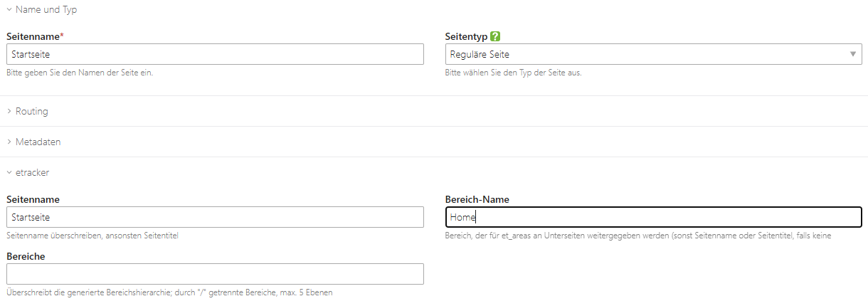The height and width of the screenshot is (301, 868).
Task: Click the Seitentyp label text
Action: click(466, 36)
